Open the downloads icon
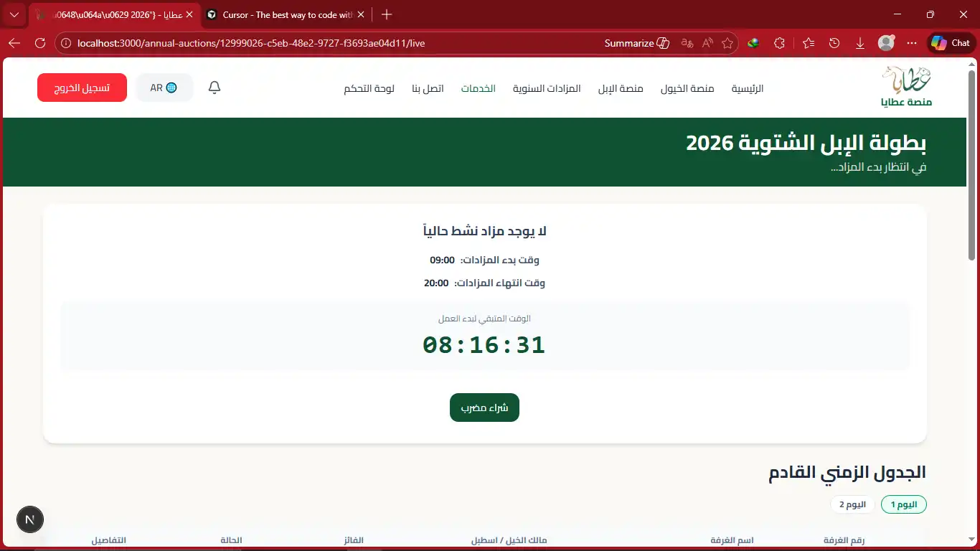Image resolution: width=980 pixels, height=551 pixels. [x=859, y=43]
